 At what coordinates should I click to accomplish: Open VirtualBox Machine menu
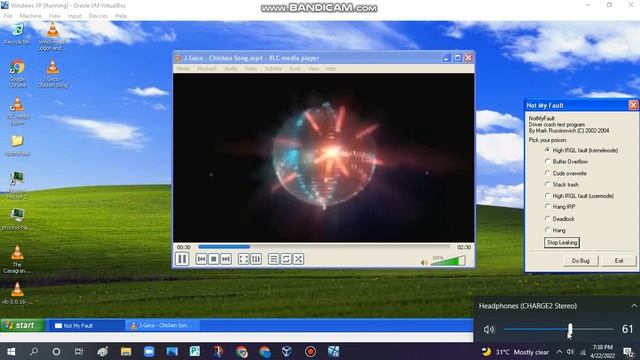31,16
